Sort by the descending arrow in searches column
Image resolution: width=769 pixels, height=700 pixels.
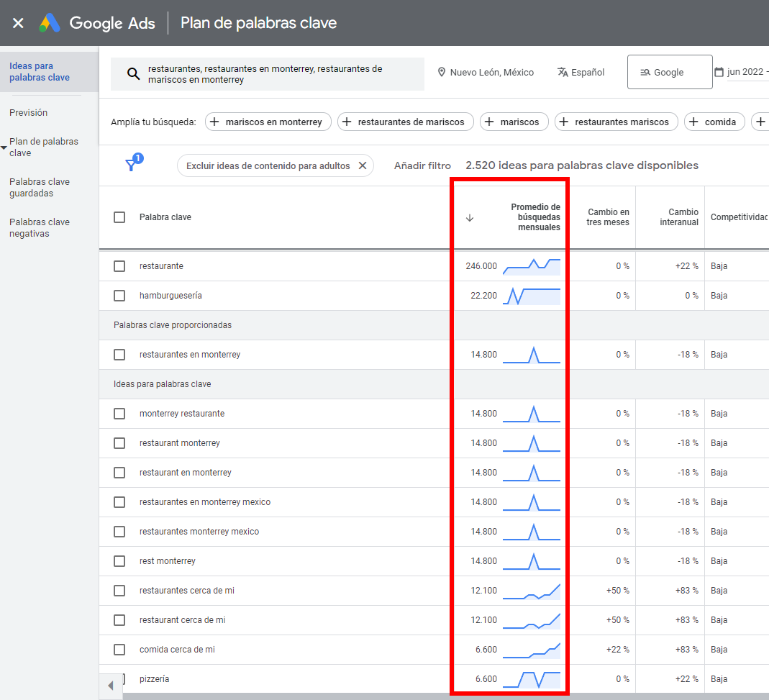click(470, 218)
